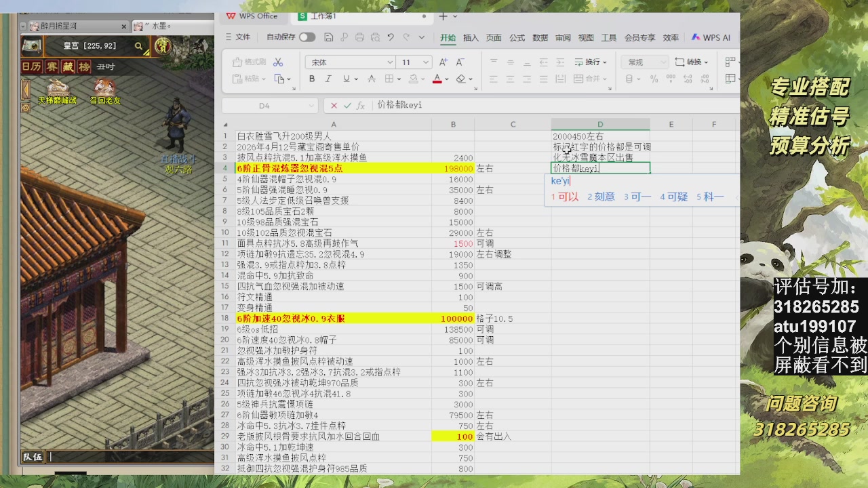The height and width of the screenshot is (488, 868).
Task: Click the fx insert function icon
Action: 361,106
